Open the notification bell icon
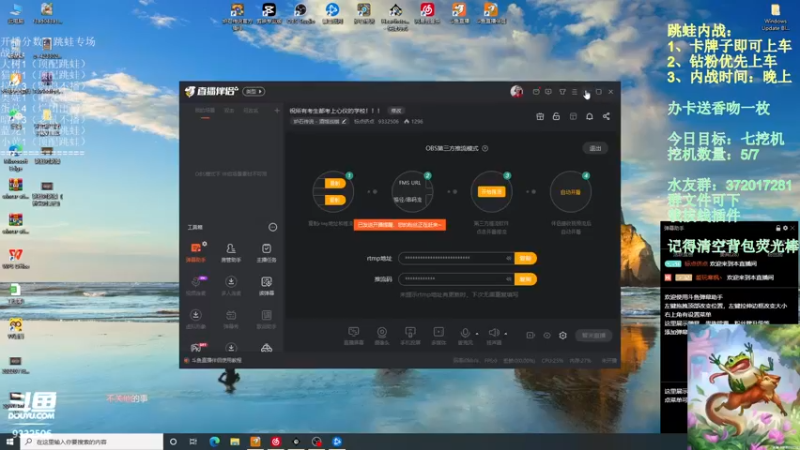 tap(589, 116)
